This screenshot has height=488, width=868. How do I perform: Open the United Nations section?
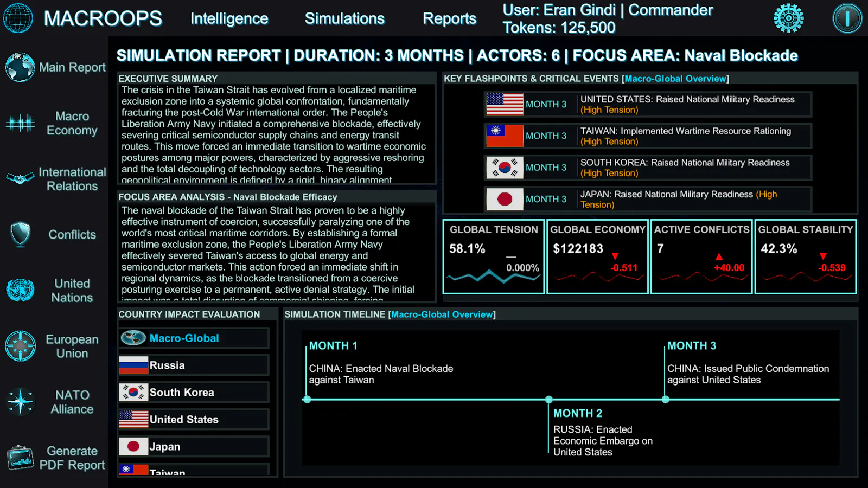tap(72, 290)
